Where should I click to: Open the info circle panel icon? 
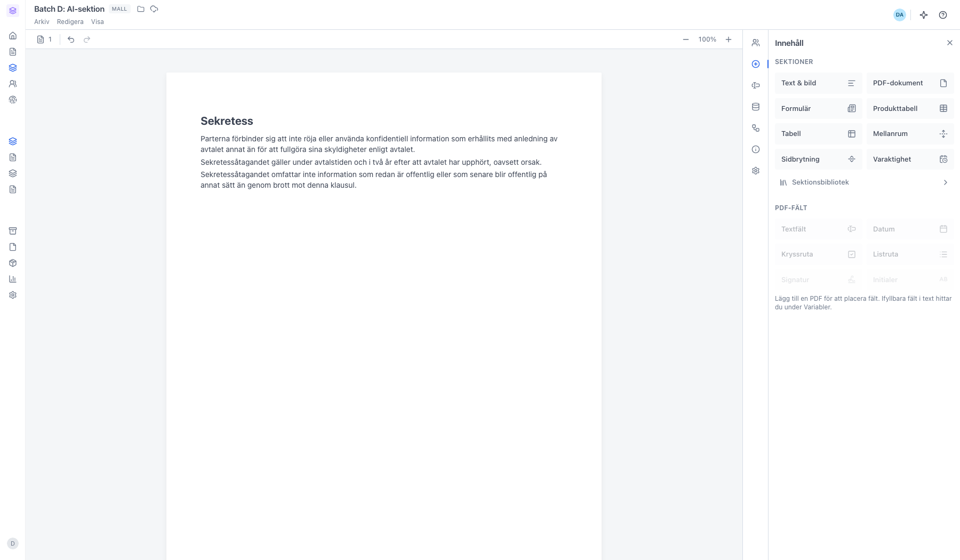click(756, 149)
